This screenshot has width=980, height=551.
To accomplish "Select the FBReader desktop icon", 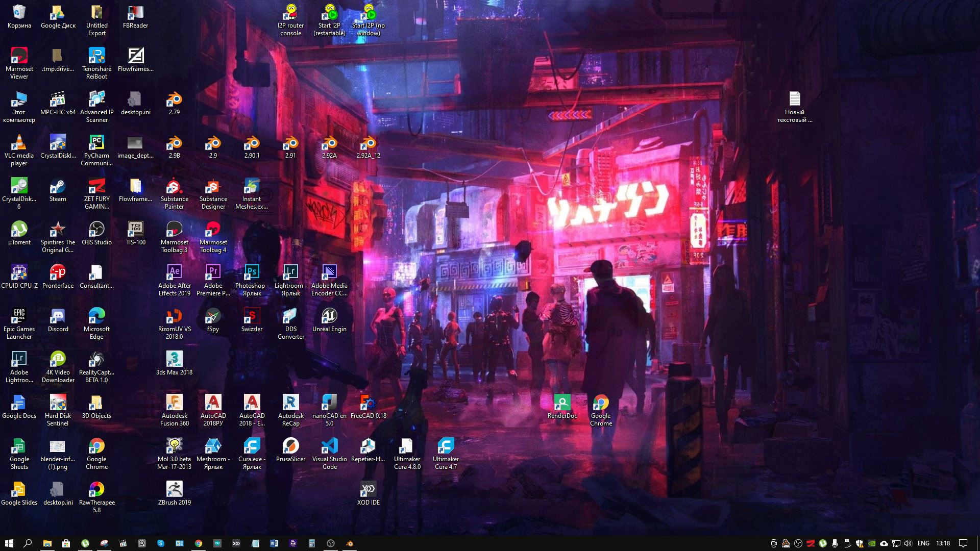I will tap(135, 16).
